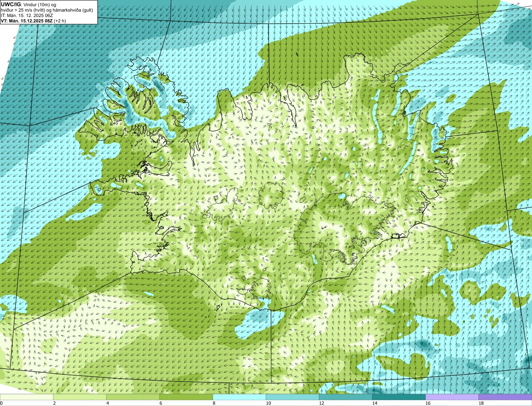Click the legend scale label '14'
Image resolution: width=532 pixels, height=406 pixels.
(x=375, y=403)
